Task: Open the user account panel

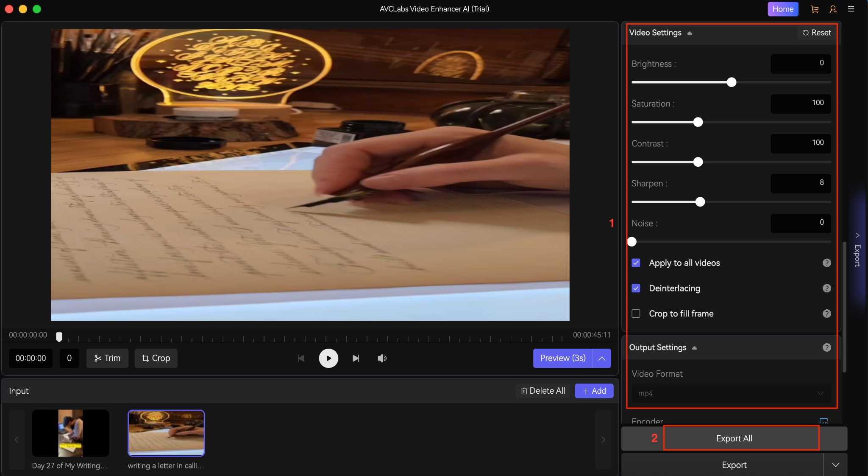Action: click(832, 8)
